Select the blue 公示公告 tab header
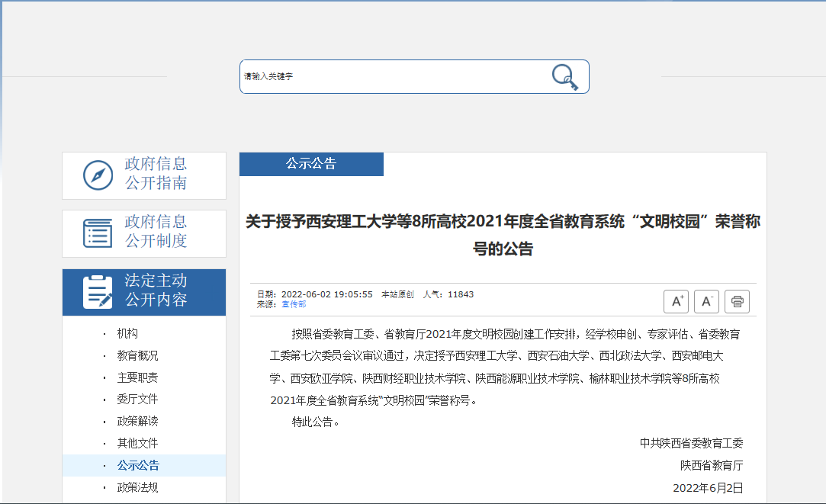The height and width of the screenshot is (504, 826). pos(311,164)
